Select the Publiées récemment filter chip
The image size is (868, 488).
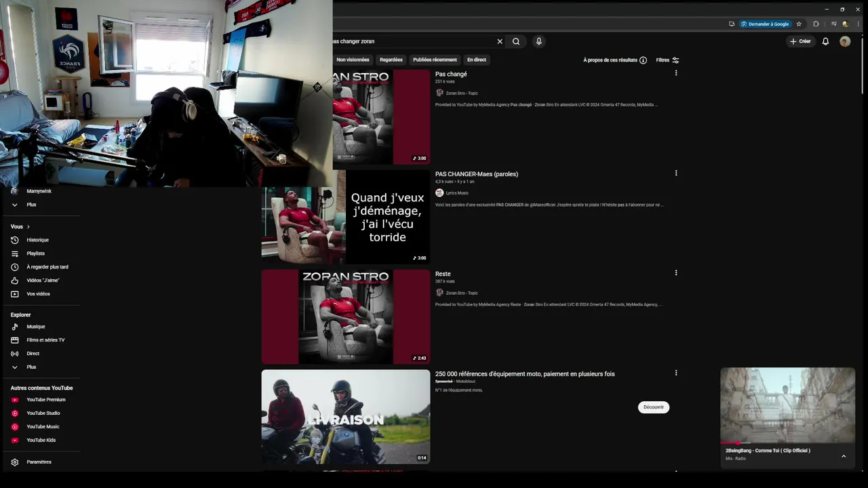(435, 60)
